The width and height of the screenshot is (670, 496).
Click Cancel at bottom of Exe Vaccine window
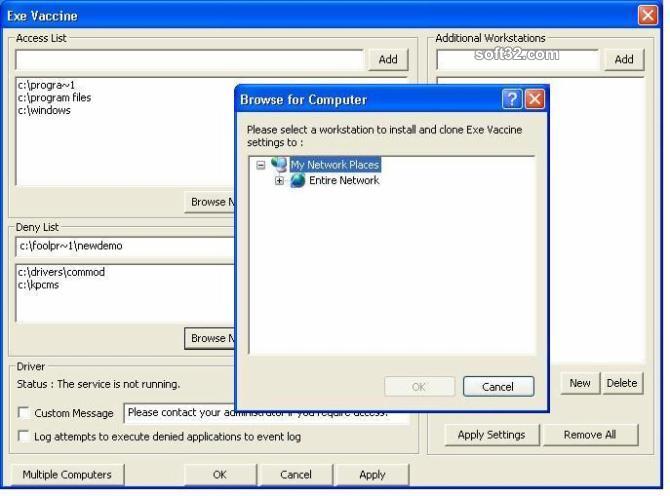tap(296, 475)
